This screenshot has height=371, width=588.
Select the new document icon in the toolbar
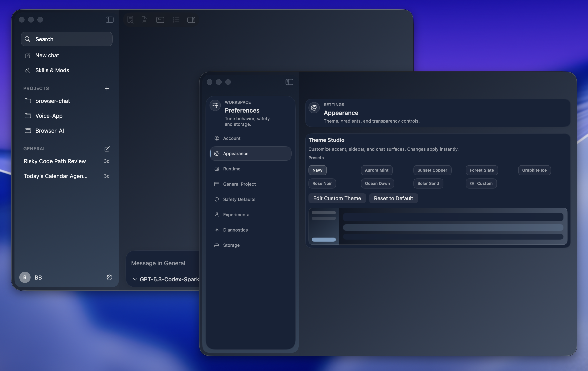pyautogui.click(x=144, y=20)
